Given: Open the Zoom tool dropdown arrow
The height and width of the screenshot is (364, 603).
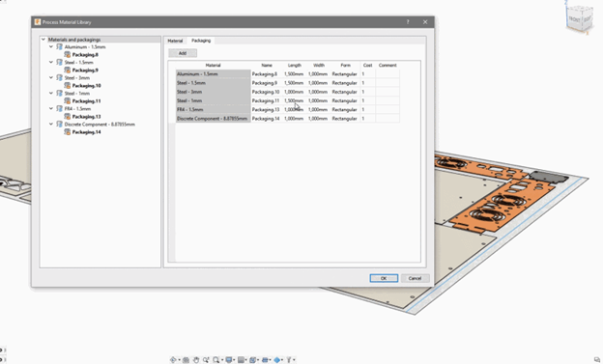Looking at the screenshot, I should coord(222,360).
